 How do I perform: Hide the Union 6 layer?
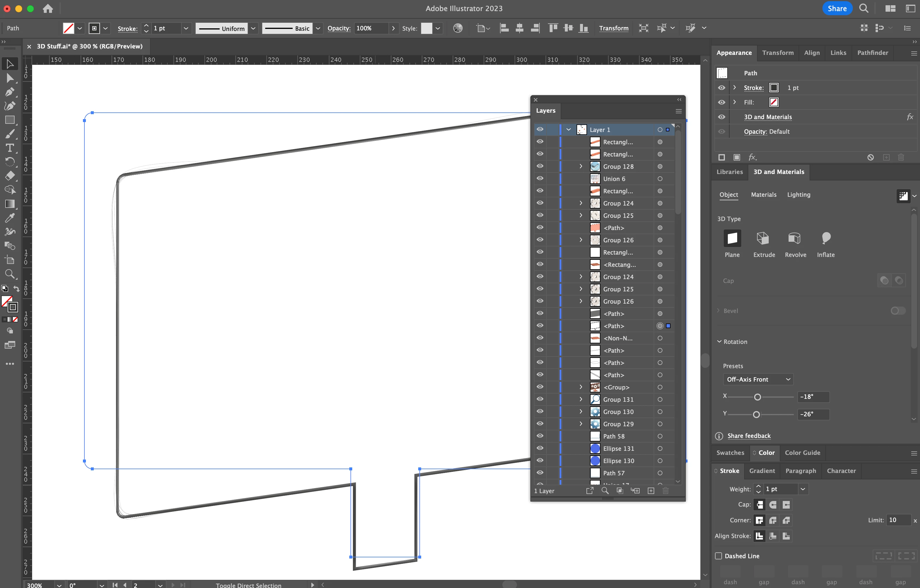point(539,178)
